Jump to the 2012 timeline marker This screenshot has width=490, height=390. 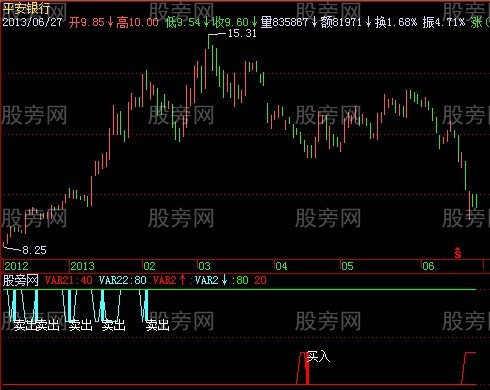16,266
